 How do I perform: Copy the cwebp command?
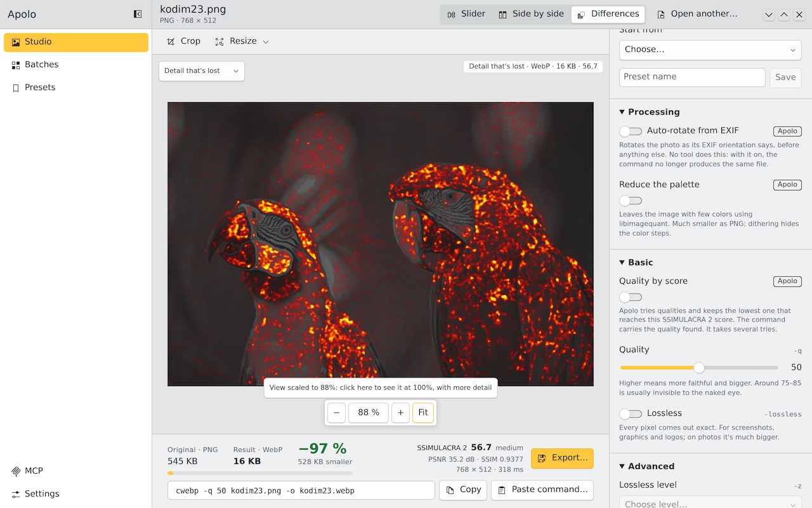[463, 490]
